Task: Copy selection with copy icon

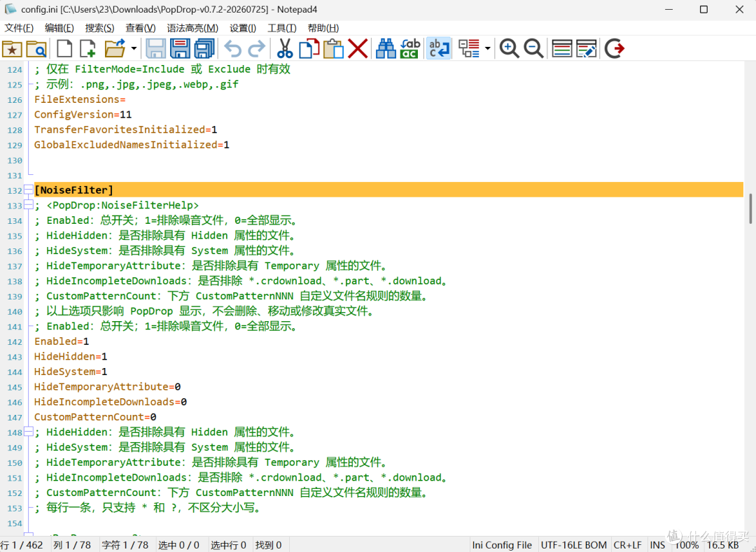Action: [309, 49]
